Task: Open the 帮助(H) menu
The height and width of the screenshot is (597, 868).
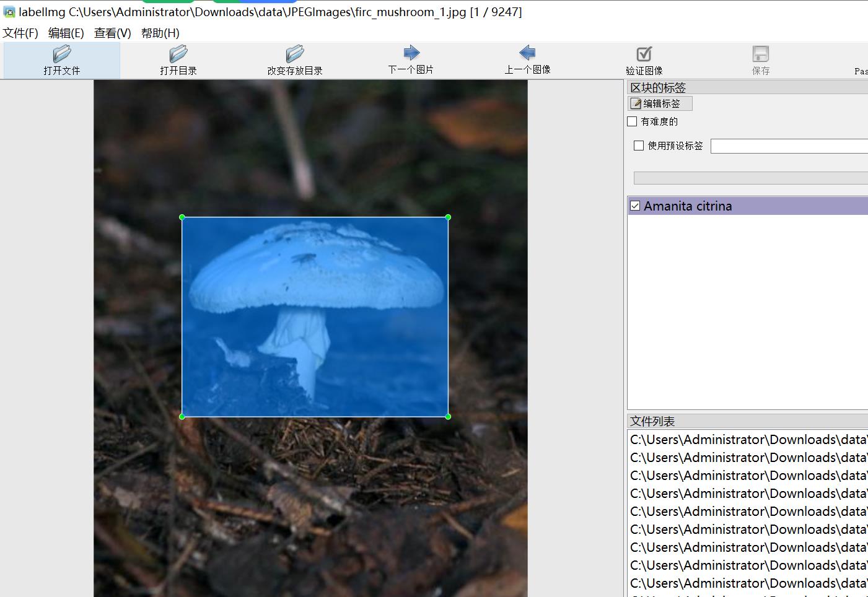Action: tap(160, 33)
